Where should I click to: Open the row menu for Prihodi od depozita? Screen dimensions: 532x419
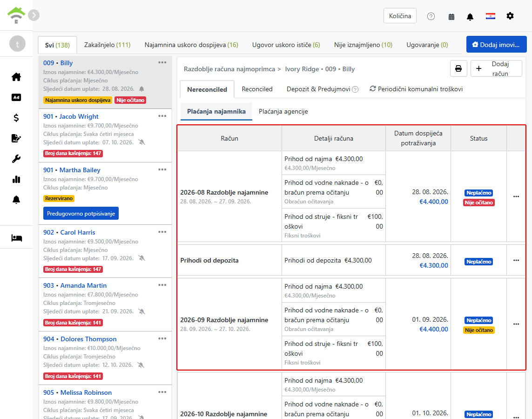516,260
